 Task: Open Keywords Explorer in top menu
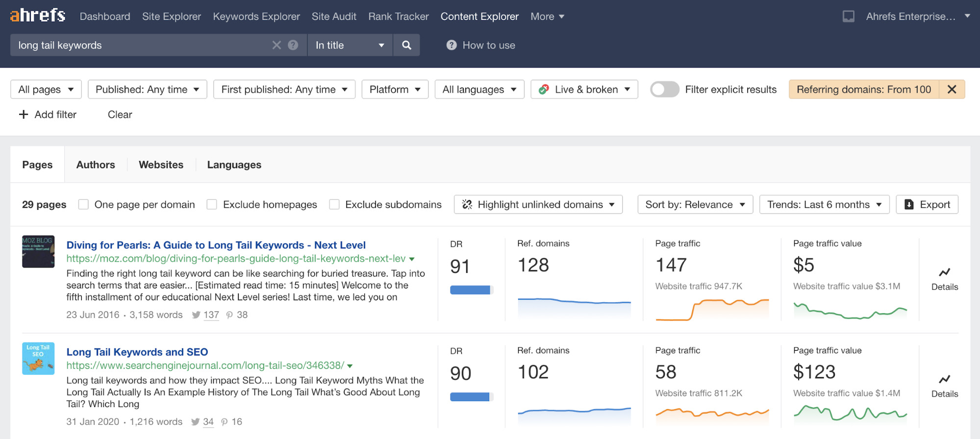pyautogui.click(x=256, y=17)
